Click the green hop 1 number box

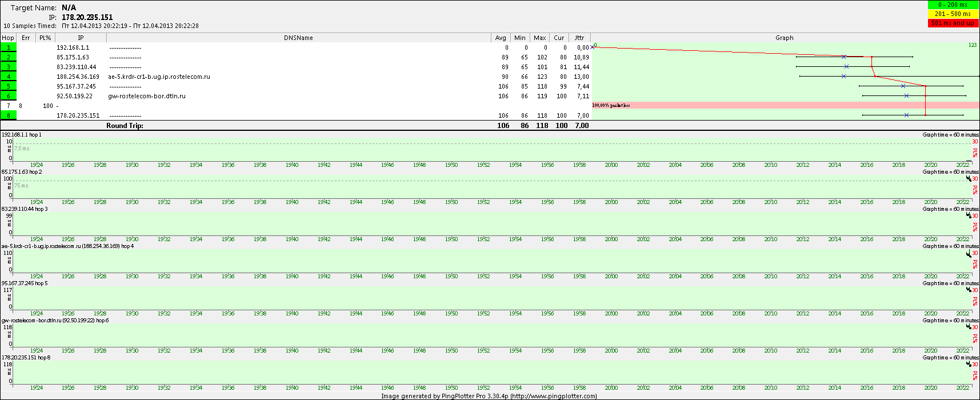pyautogui.click(x=9, y=47)
